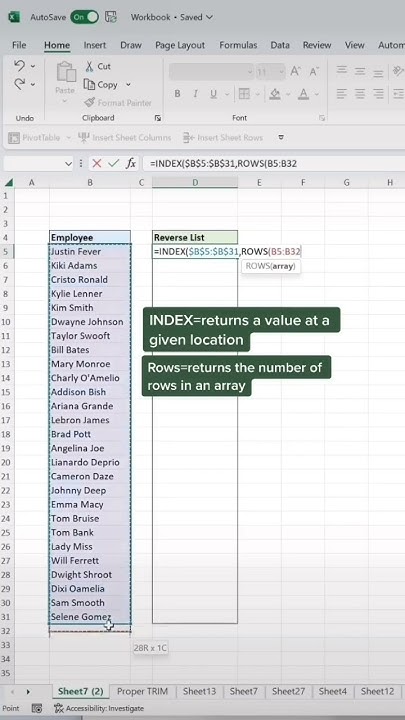405x720 pixels.
Task: Click the Save icon next to AutoSave
Action: tap(110, 17)
